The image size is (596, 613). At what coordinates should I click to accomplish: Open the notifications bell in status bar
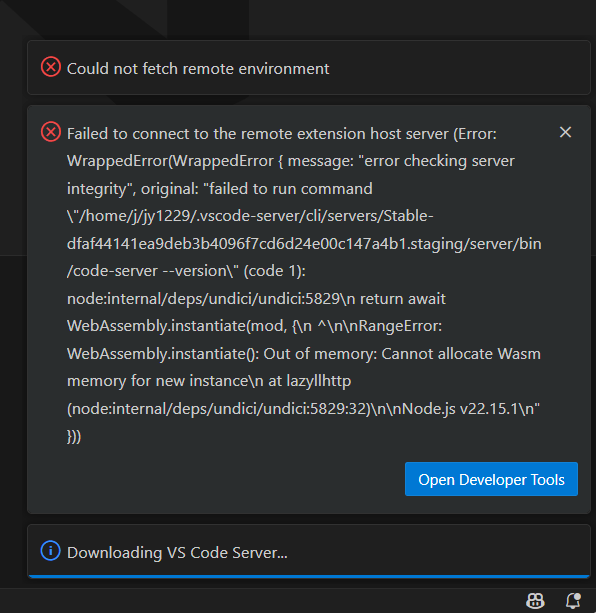(x=573, y=600)
